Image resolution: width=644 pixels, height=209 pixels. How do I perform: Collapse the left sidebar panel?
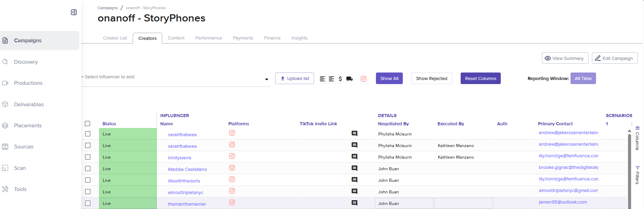pyautogui.click(x=74, y=12)
